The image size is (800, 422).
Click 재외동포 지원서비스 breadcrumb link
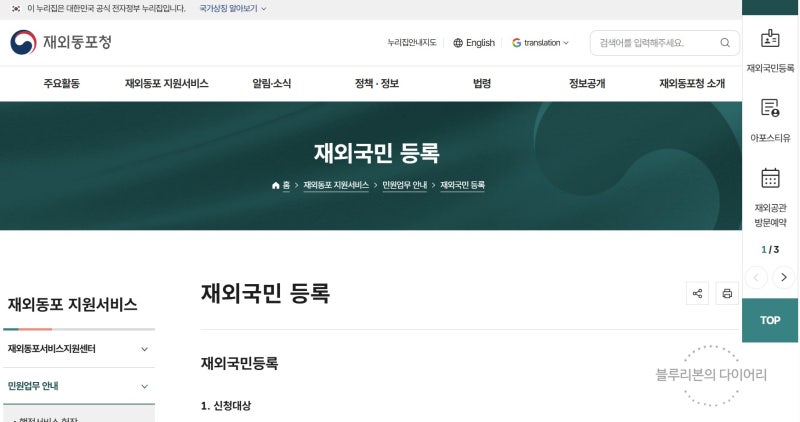336,185
